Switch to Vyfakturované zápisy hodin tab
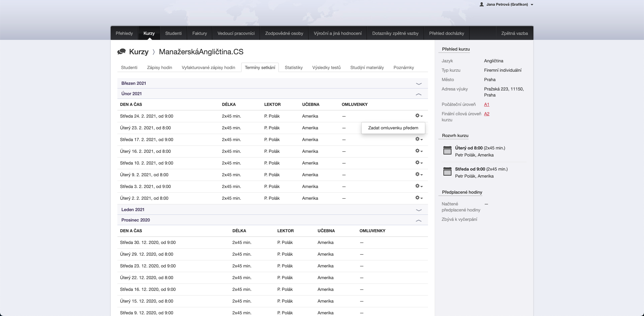 click(x=208, y=67)
